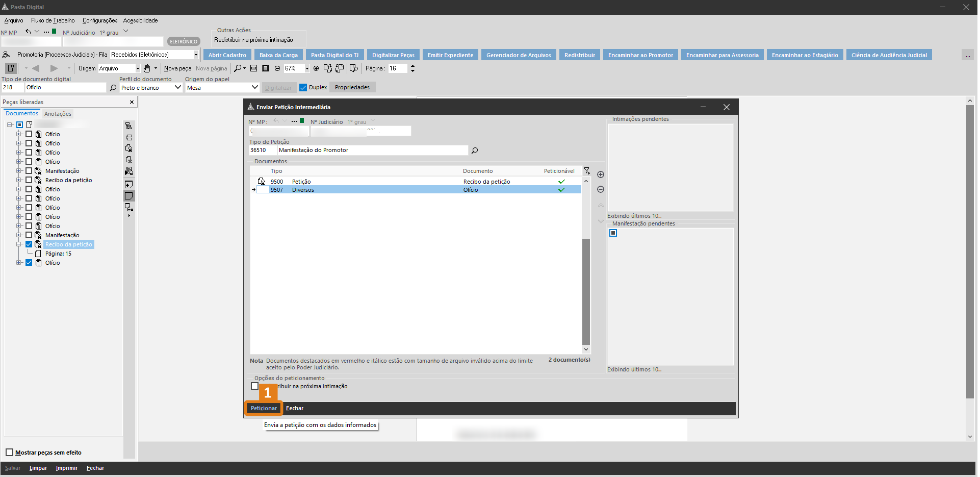The height and width of the screenshot is (477, 980).
Task: Tick the Redistribuir na próxima intimação option checkbox
Action: (x=254, y=386)
